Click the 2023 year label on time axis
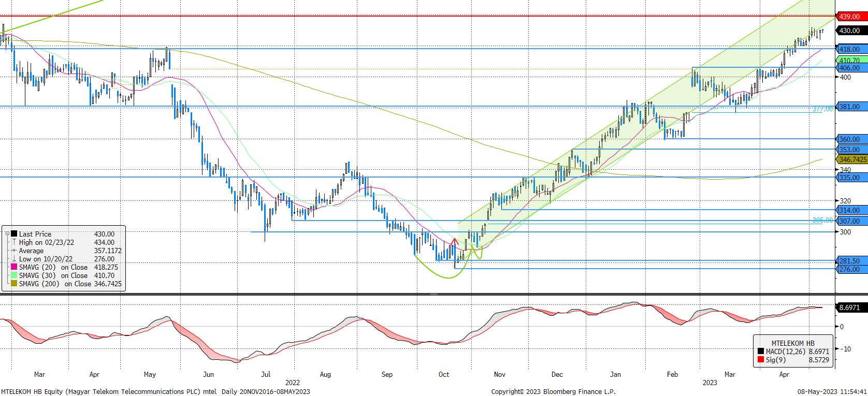Screen dimensions: 868x396 click(710, 383)
